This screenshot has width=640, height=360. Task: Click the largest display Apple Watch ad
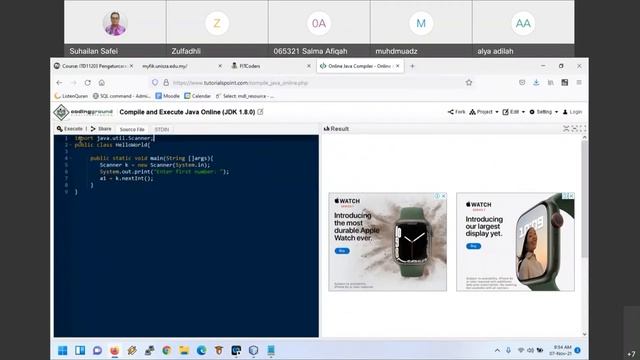[x=515, y=242]
